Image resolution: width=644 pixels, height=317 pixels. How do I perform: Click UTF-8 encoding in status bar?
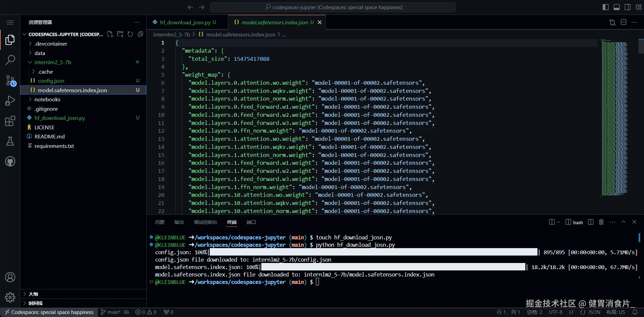(555, 312)
